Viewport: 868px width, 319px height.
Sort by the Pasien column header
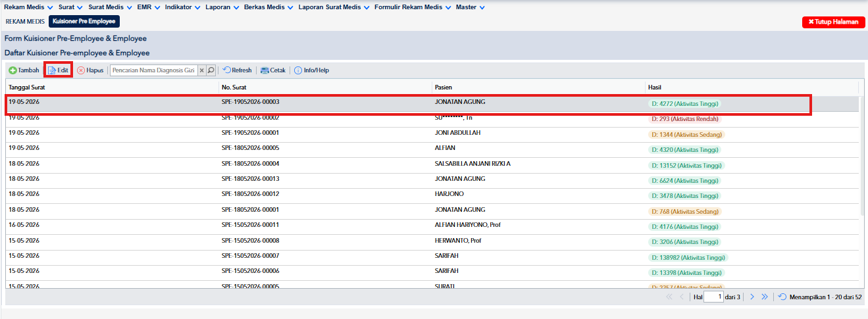point(538,87)
